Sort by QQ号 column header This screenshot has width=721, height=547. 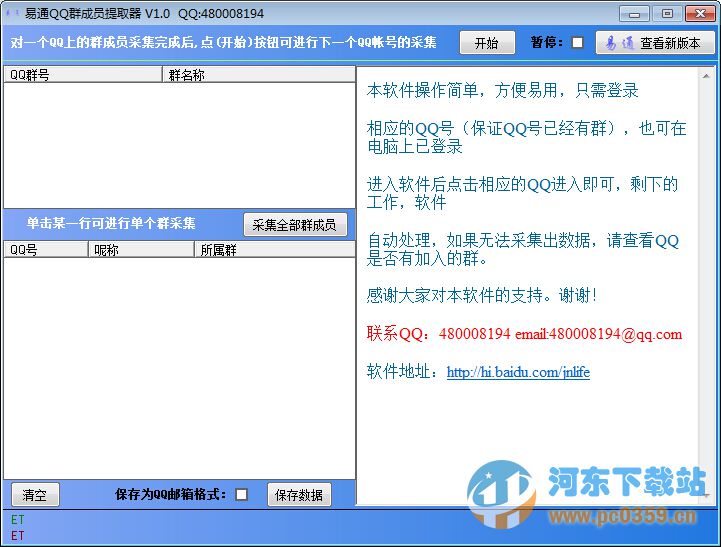[46, 250]
